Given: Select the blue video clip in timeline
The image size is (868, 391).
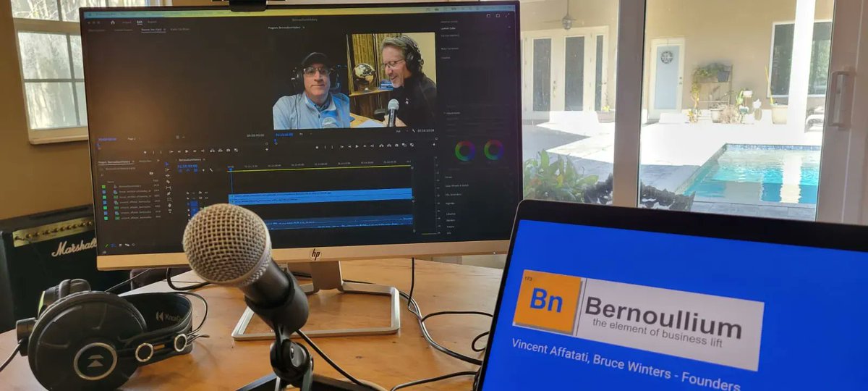Looking at the screenshot, I should [x=321, y=196].
